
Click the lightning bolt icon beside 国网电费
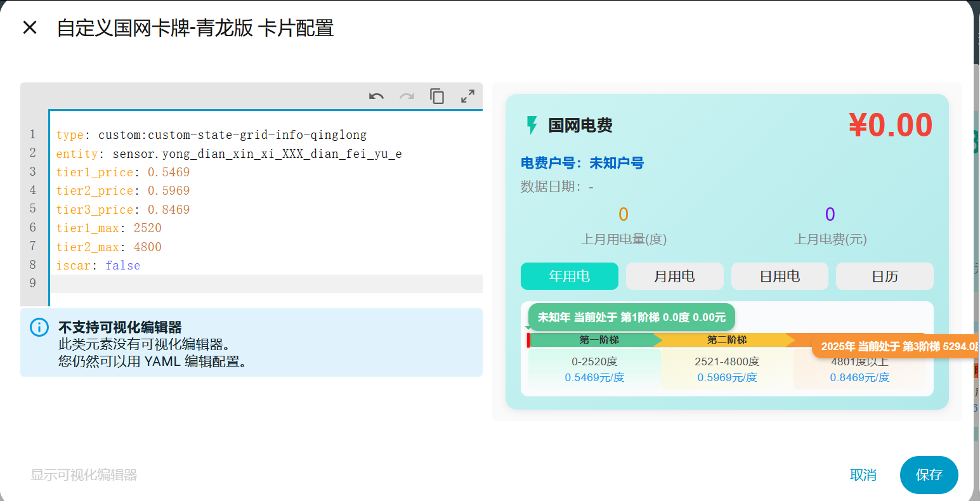point(532,125)
